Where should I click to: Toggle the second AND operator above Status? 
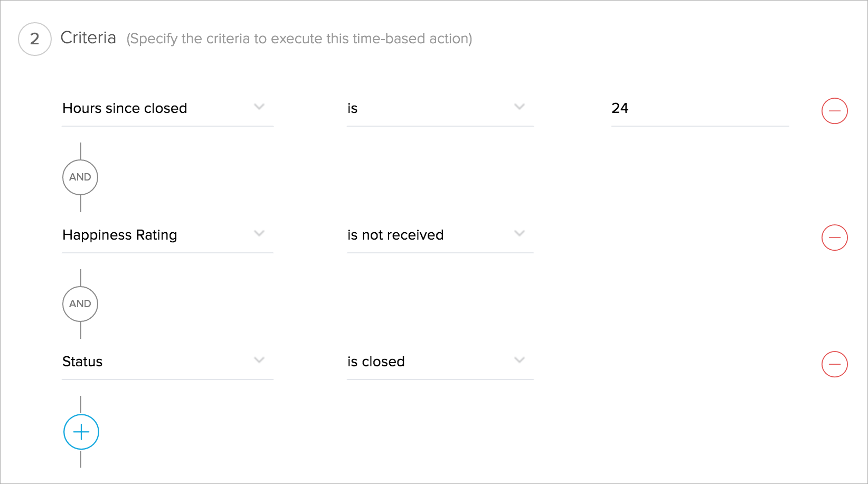tap(80, 304)
